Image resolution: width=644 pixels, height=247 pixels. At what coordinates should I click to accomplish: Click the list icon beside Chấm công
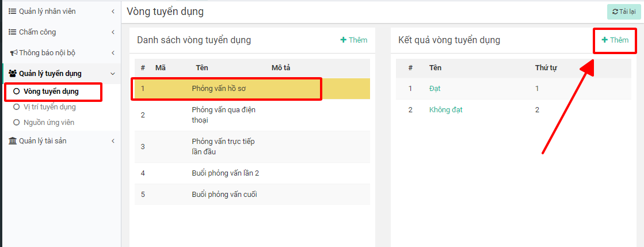(x=12, y=32)
